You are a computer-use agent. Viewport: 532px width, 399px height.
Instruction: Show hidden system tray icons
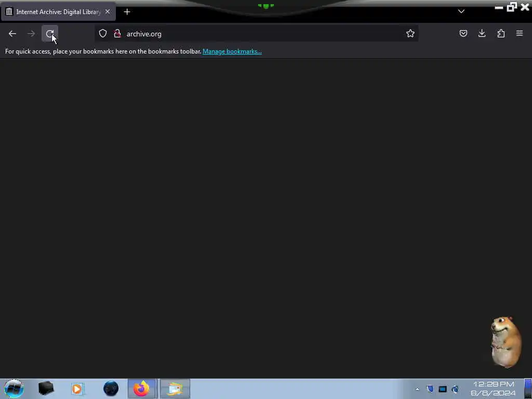click(x=417, y=389)
